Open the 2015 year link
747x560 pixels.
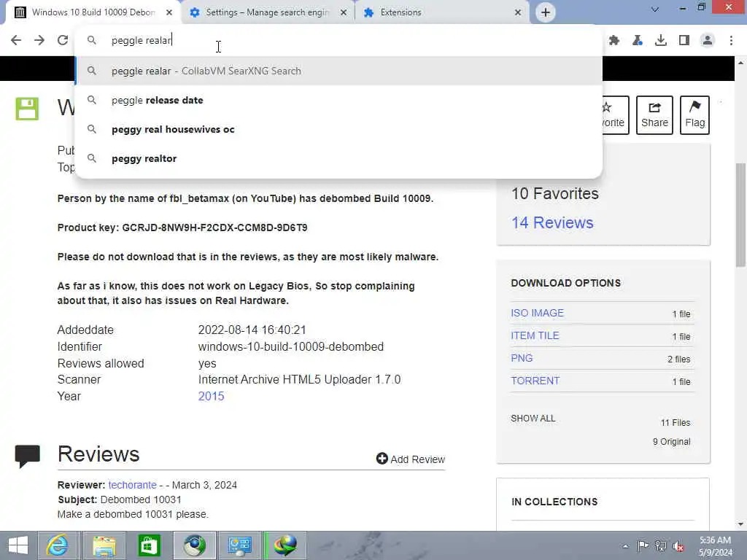(x=211, y=396)
